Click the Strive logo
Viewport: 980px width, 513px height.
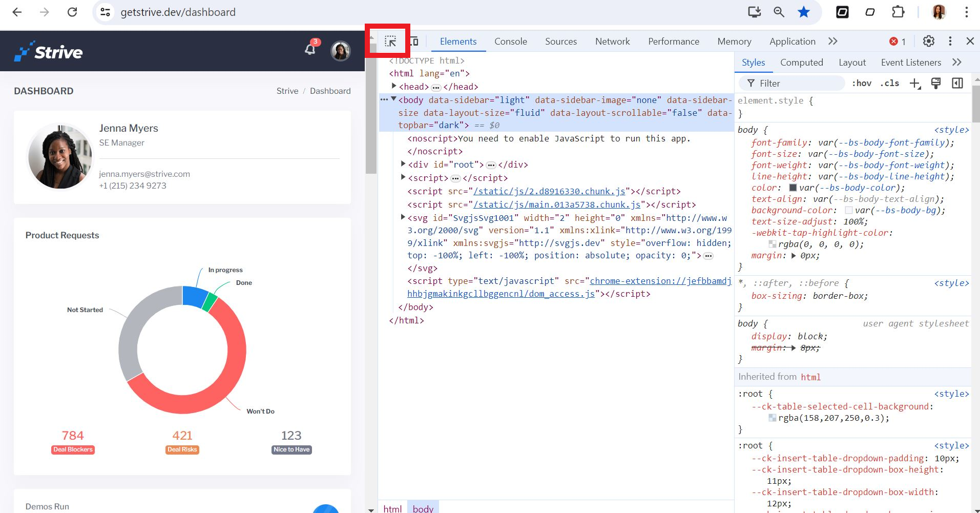(x=48, y=51)
